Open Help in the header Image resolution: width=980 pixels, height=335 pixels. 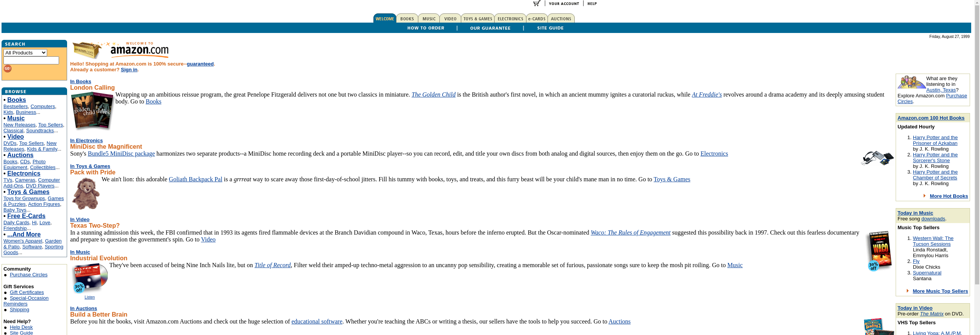[x=592, y=3]
